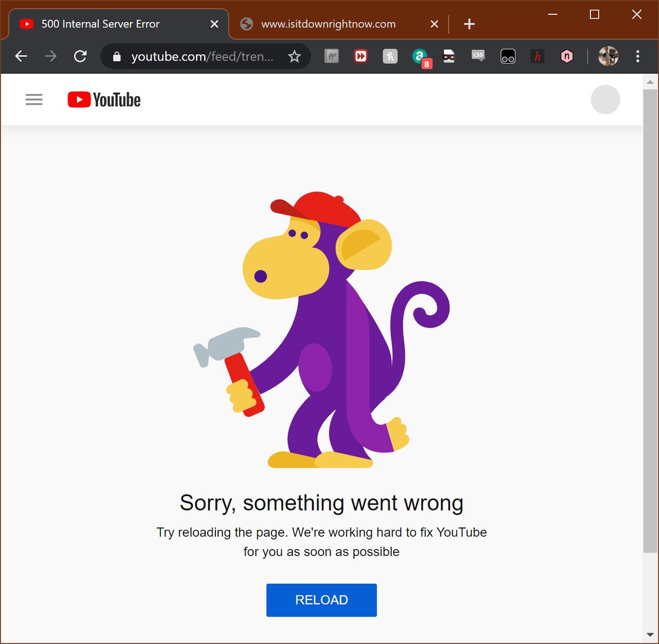The width and height of the screenshot is (659, 644).
Task: Click the YouTube logo to go home
Action: click(x=104, y=99)
